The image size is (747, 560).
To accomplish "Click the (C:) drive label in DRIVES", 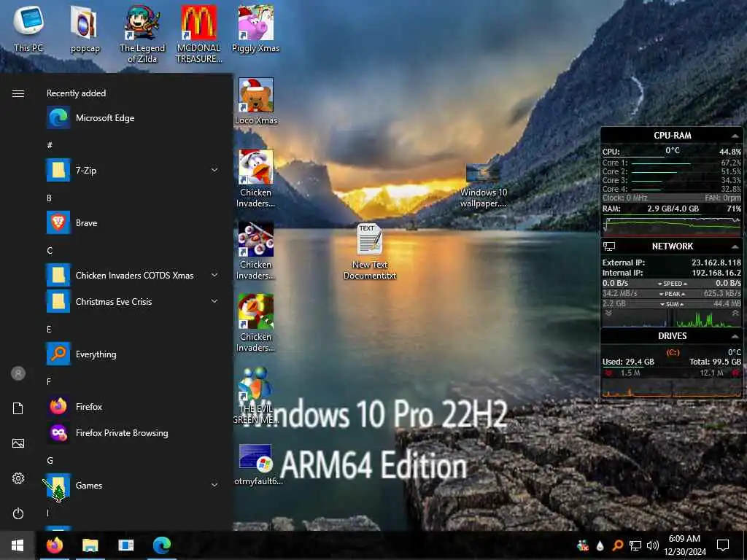I will point(672,352).
